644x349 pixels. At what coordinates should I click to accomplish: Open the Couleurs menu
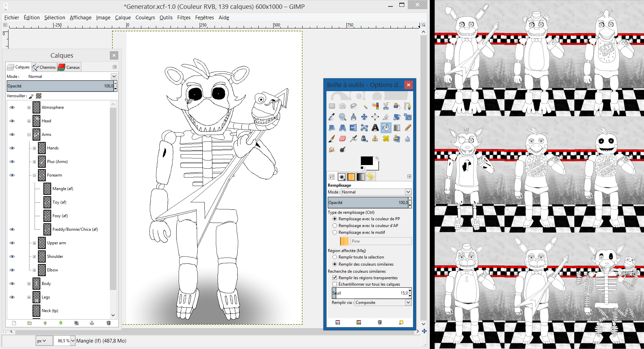coord(145,18)
